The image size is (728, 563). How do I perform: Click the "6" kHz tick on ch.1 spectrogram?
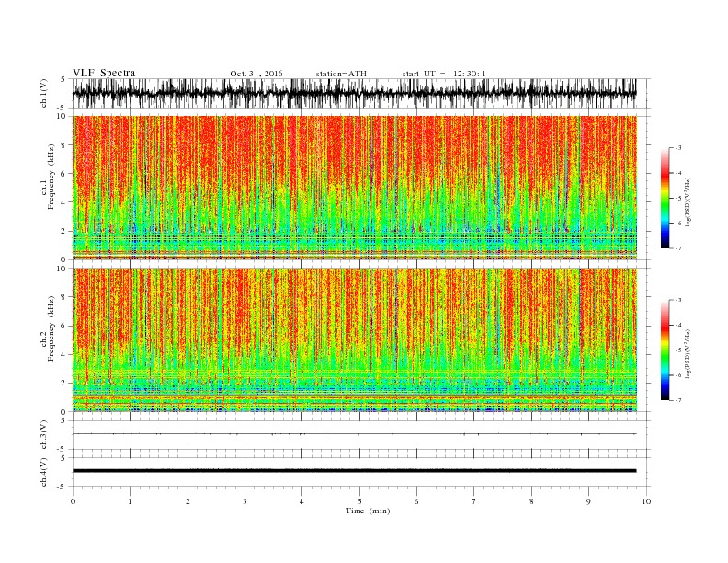coord(64,174)
